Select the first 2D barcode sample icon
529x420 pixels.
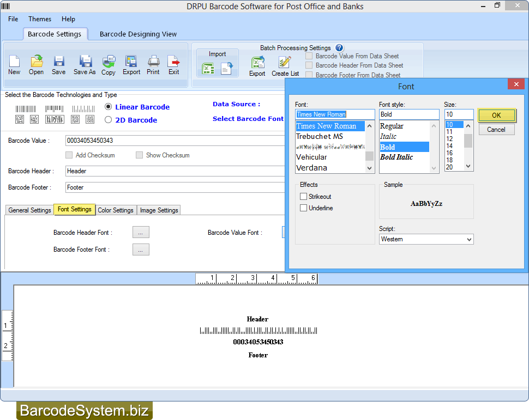[20, 119]
